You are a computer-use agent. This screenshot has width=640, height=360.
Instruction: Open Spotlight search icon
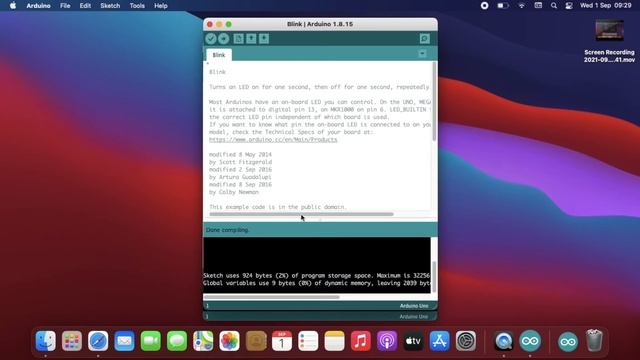[x=553, y=6]
